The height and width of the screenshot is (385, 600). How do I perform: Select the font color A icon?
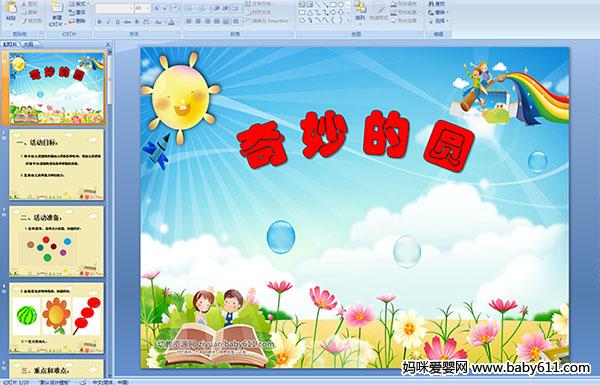(171, 22)
